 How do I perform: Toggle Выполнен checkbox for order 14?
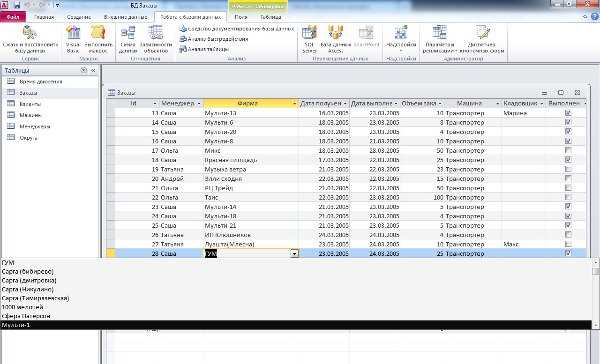pos(569,122)
